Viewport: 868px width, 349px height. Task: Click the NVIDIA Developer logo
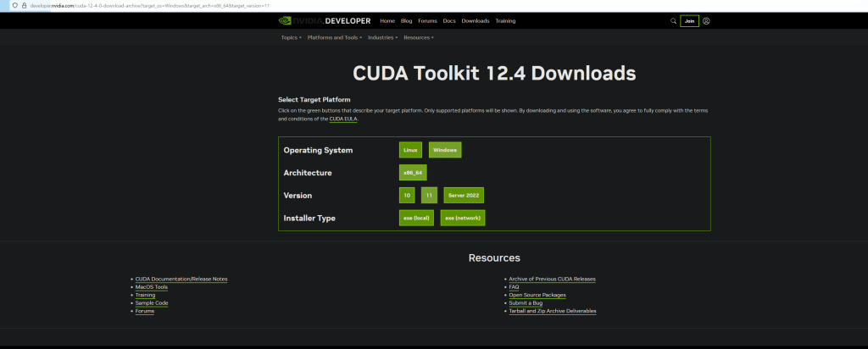(x=325, y=21)
